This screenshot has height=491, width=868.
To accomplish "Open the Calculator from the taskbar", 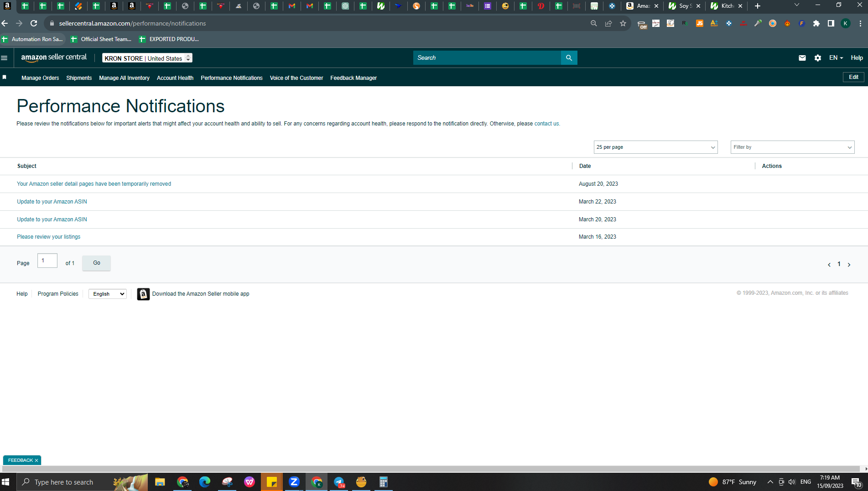I will (384, 482).
